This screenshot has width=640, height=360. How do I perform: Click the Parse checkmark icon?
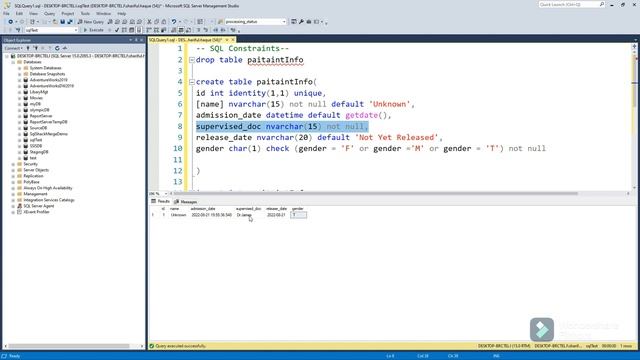117,30
